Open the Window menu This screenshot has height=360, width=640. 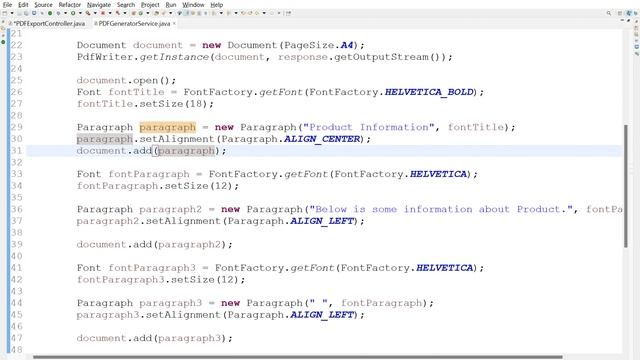coord(193,4)
